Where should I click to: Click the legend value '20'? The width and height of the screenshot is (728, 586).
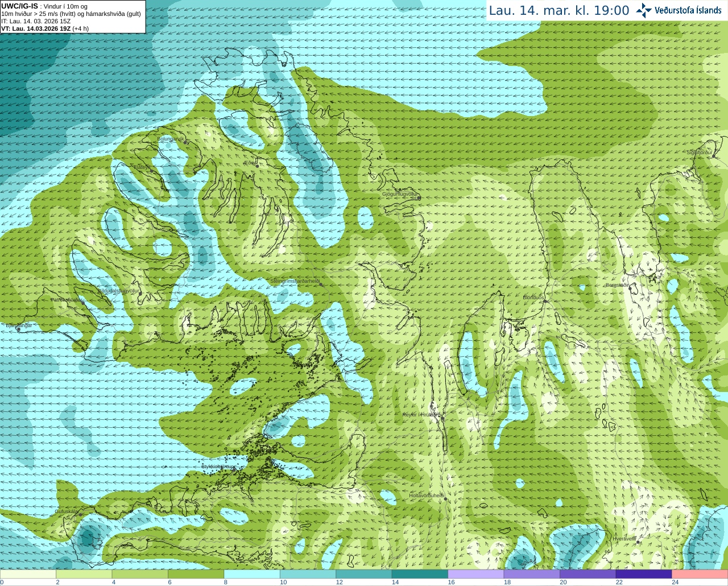click(x=563, y=582)
